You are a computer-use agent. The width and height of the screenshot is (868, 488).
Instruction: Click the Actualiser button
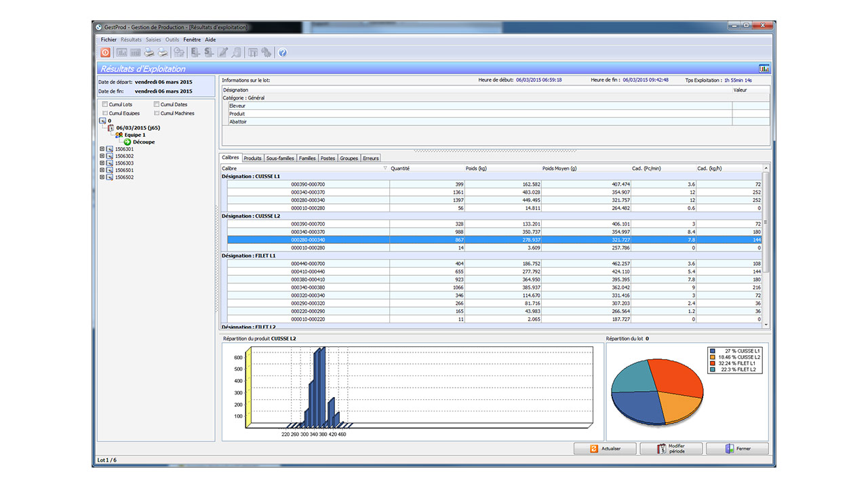606,449
